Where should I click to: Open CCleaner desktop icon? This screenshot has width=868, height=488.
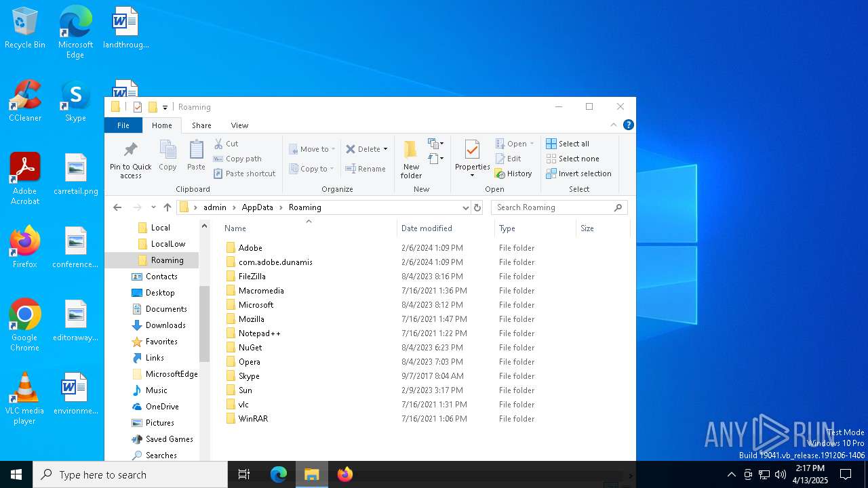25,102
